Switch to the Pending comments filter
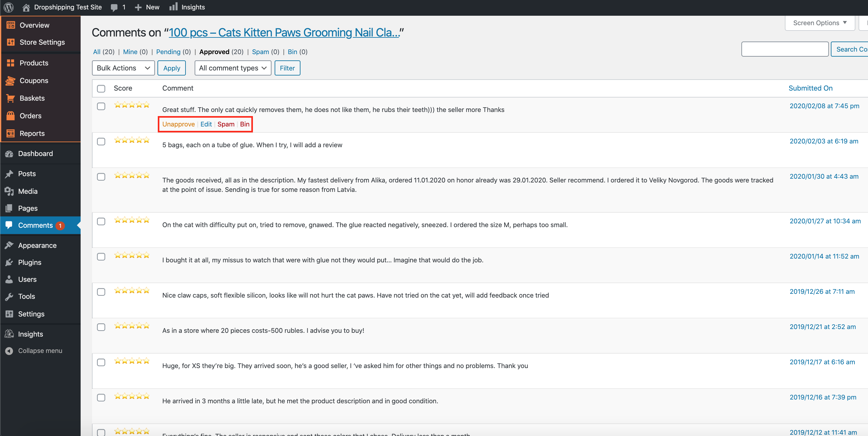Viewport: 868px width, 436px height. (x=168, y=52)
